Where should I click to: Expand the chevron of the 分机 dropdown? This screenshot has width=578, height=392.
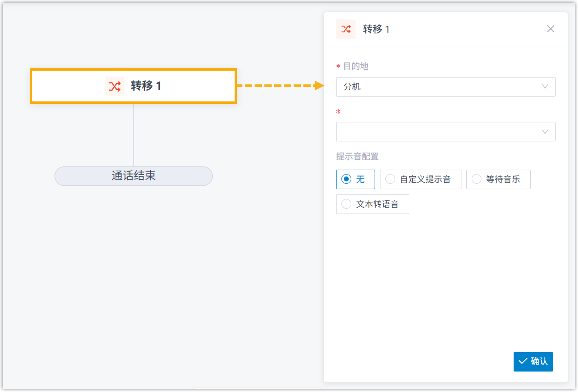[545, 87]
